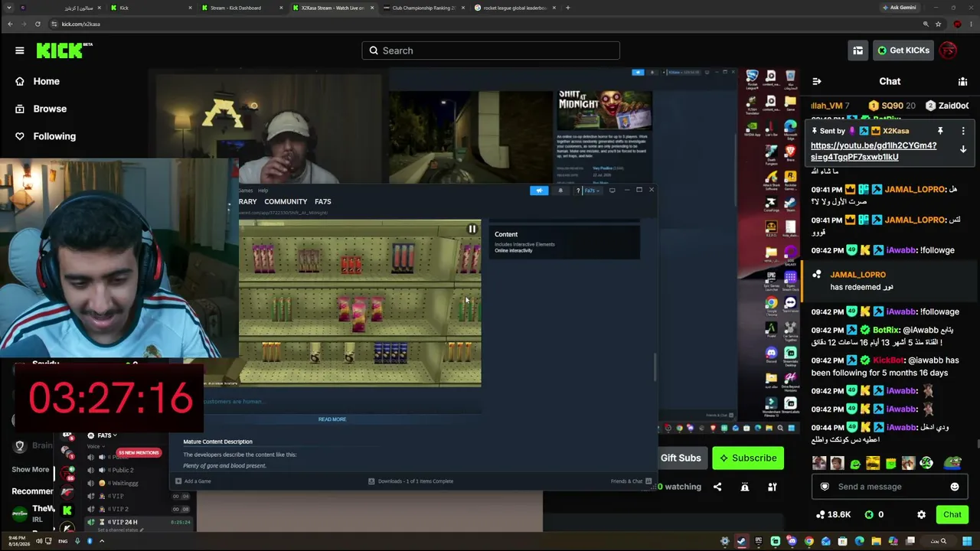Open the pinned youtu.be link

pyautogui.click(x=874, y=151)
